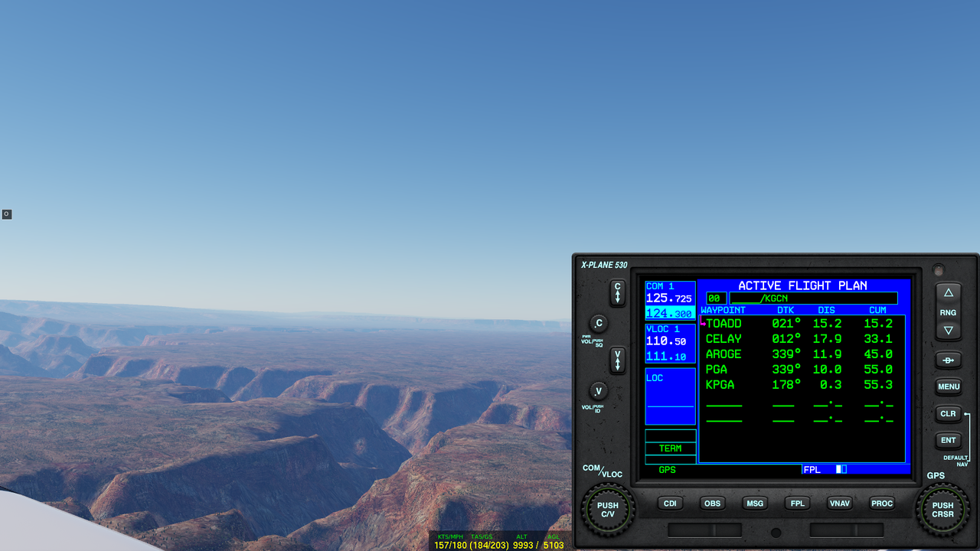The height and width of the screenshot is (551, 980).
Task: Click the ENT button
Action: [948, 440]
